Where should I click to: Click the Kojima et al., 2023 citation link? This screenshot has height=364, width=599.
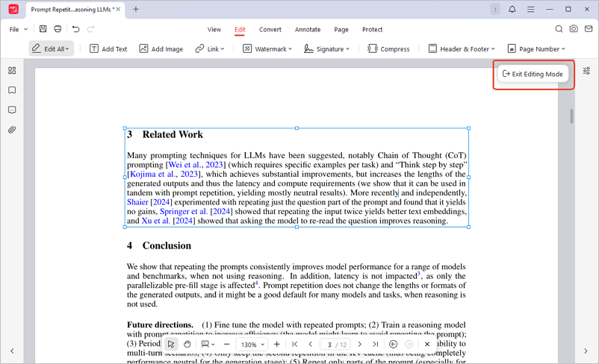[164, 175]
